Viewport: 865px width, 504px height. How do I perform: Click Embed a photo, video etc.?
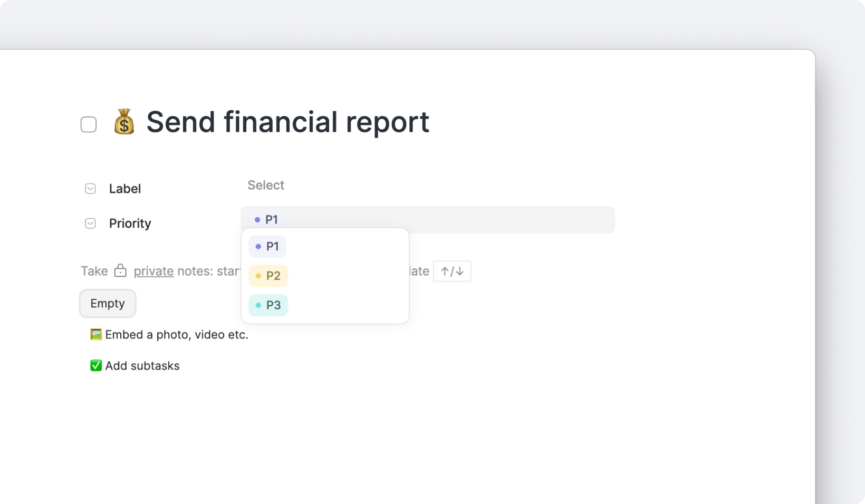[176, 334]
